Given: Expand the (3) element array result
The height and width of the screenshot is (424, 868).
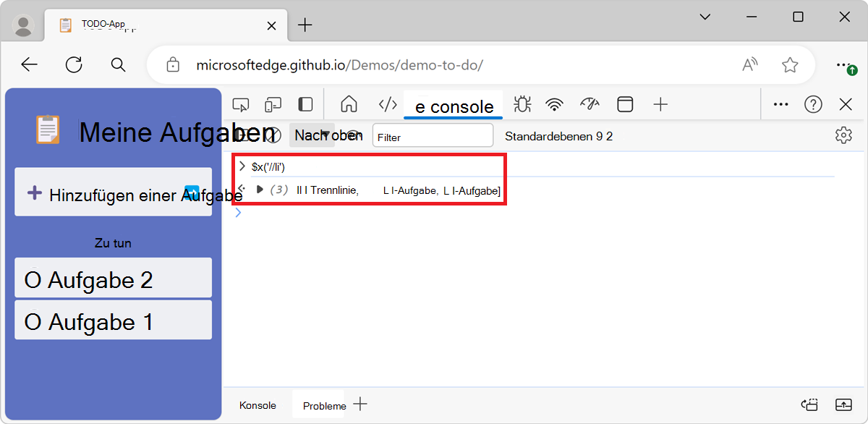Looking at the screenshot, I should click(x=259, y=190).
